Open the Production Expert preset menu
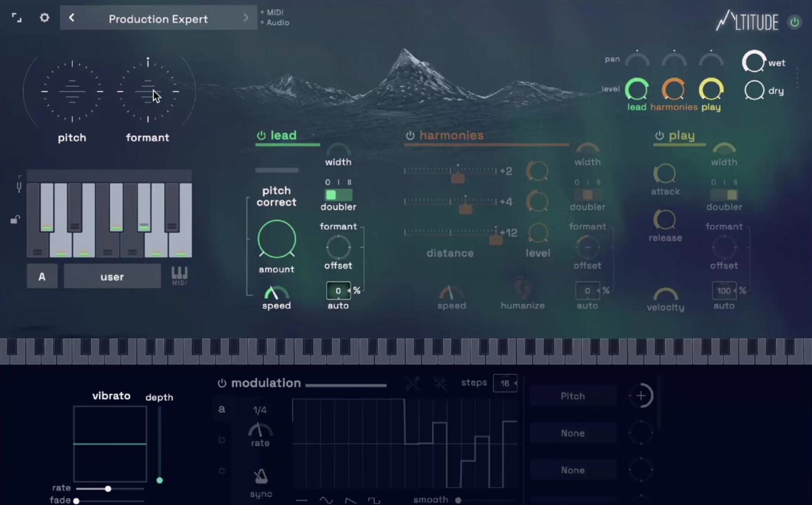 [158, 18]
